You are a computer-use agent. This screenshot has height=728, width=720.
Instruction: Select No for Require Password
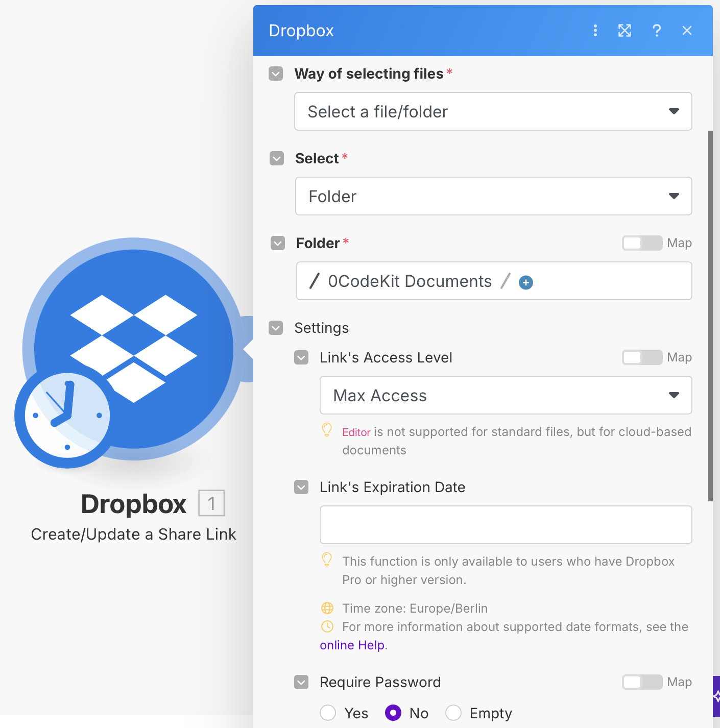[393, 713]
